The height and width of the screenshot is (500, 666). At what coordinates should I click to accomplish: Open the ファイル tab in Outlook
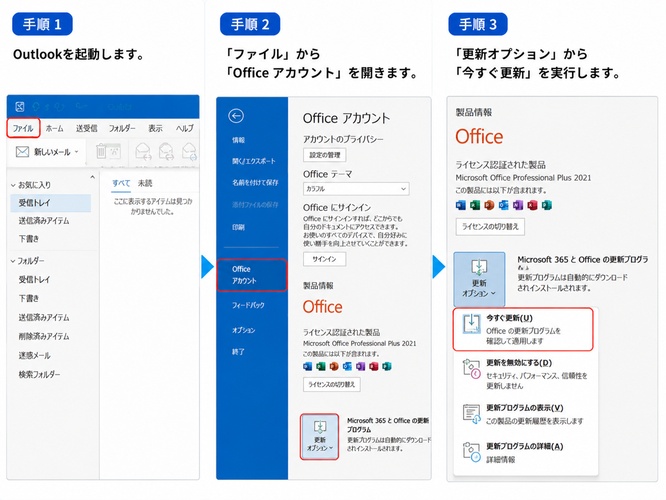pos(23,128)
